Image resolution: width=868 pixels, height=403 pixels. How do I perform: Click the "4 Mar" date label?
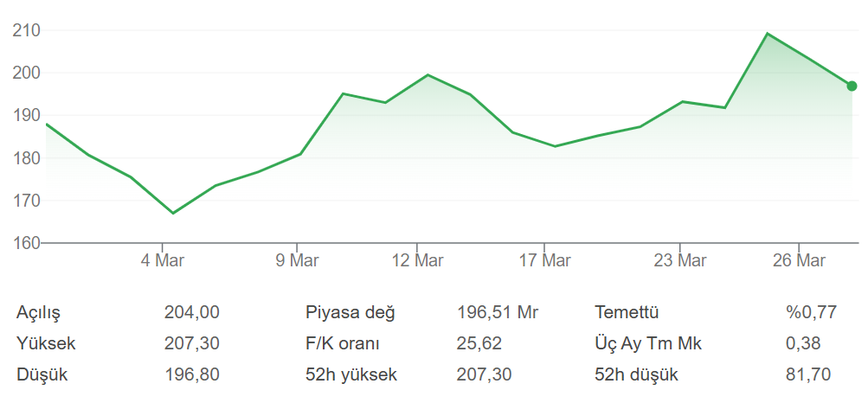tap(163, 259)
